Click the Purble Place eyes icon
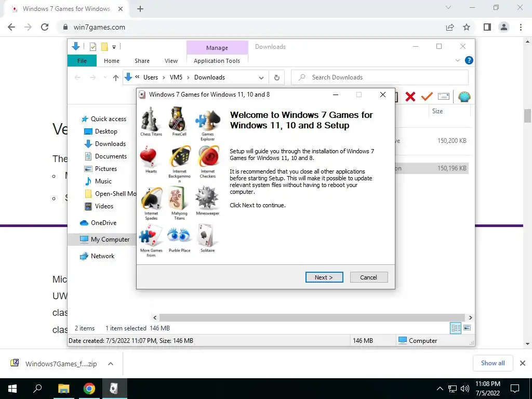 click(x=179, y=235)
